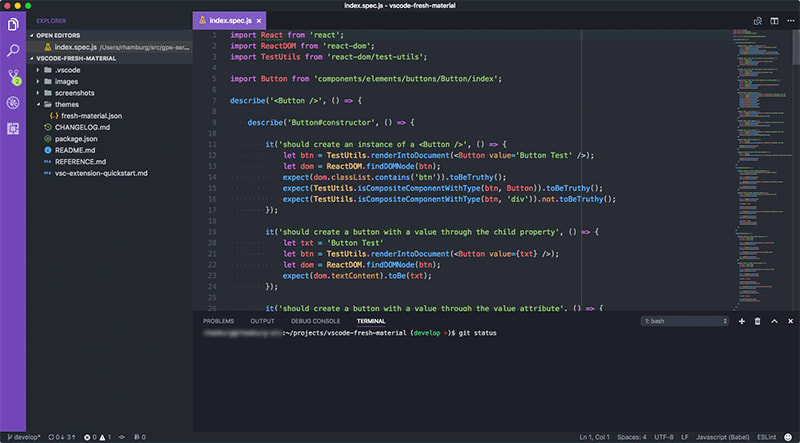800x443 pixels.
Task: Open the Debug view icon
Action: pos(13,103)
